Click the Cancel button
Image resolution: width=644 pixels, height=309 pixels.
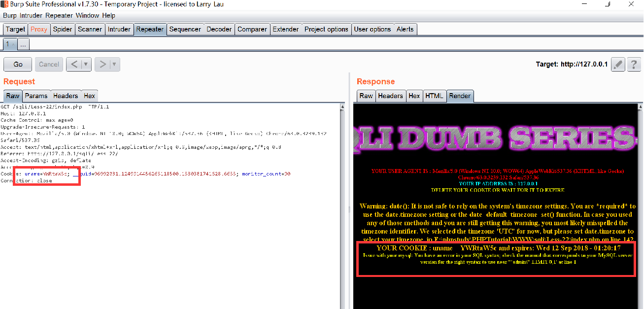[x=49, y=64]
